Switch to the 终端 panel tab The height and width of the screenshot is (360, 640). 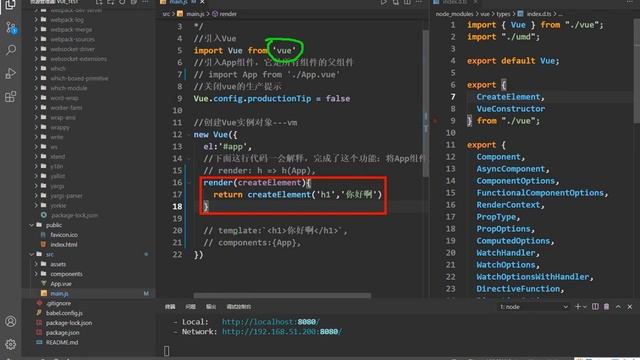pos(170,307)
